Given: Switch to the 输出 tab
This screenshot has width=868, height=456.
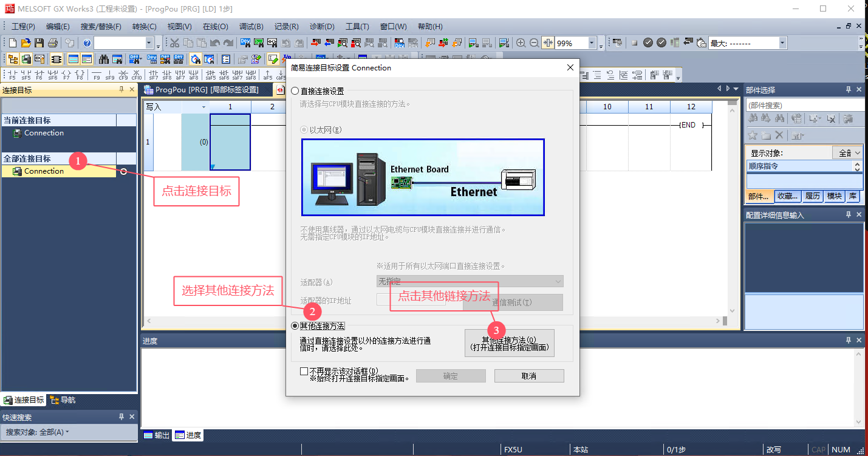Looking at the screenshot, I should pos(157,435).
